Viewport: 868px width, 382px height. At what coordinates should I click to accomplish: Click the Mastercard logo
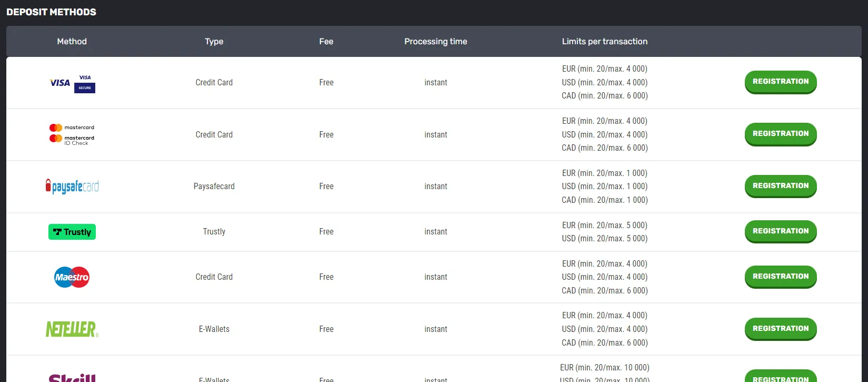[72, 128]
